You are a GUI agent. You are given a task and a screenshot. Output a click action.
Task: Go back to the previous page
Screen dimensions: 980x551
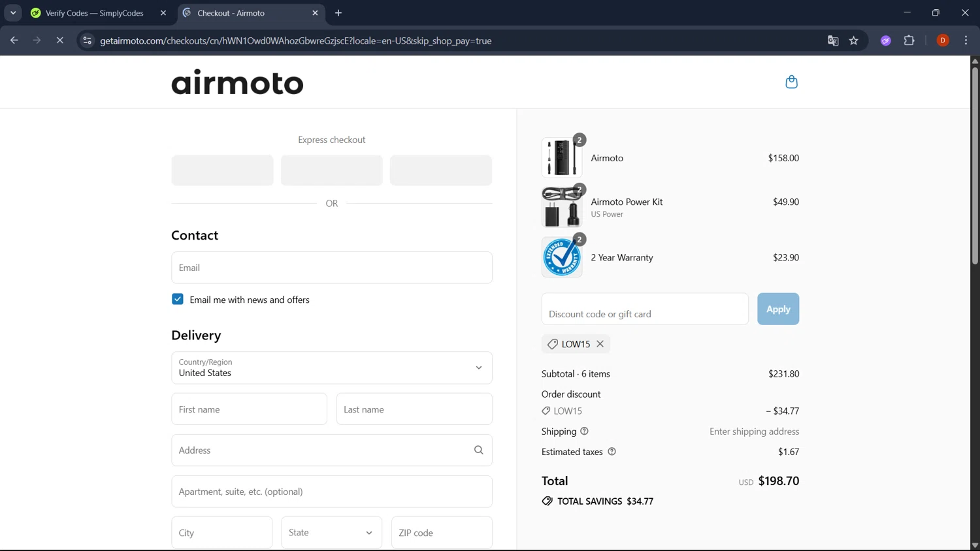(x=14, y=40)
